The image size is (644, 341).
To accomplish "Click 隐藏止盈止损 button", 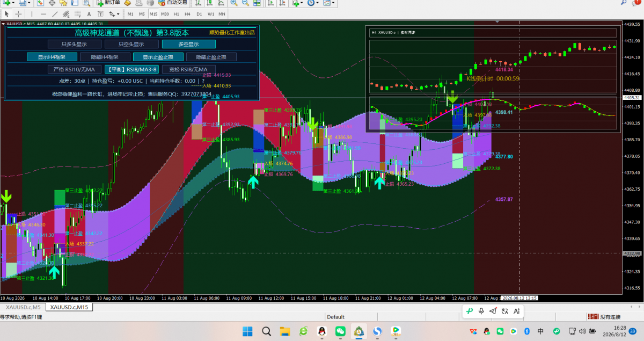I will click(x=211, y=56).
